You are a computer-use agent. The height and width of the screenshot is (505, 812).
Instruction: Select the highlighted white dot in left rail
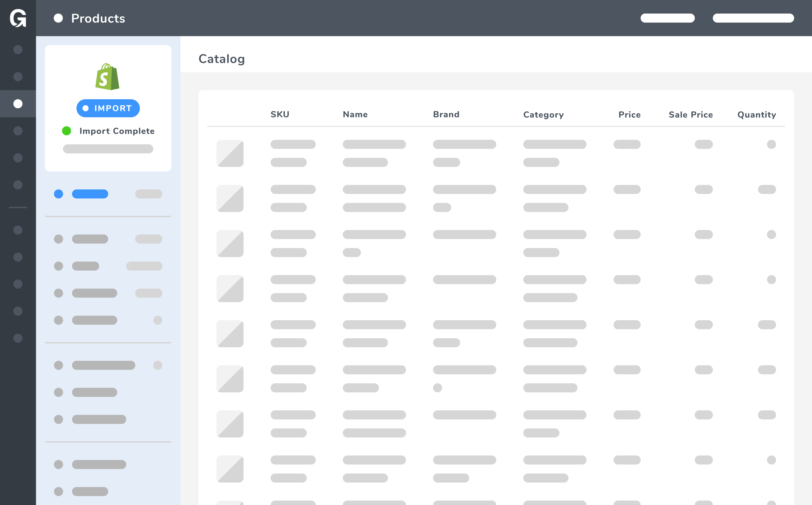(18, 104)
